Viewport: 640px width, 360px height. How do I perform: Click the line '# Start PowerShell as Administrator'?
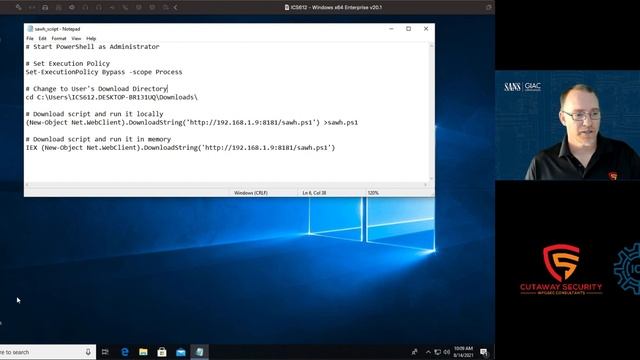(x=93, y=47)
